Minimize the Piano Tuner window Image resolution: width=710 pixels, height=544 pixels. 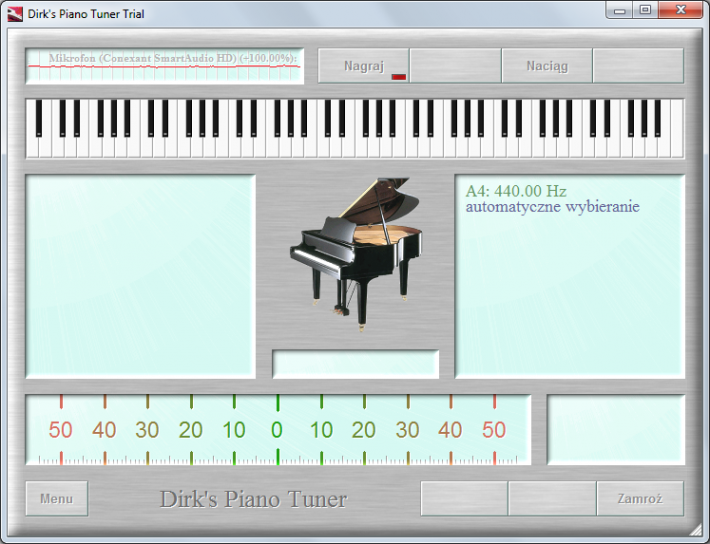[619, 10]
